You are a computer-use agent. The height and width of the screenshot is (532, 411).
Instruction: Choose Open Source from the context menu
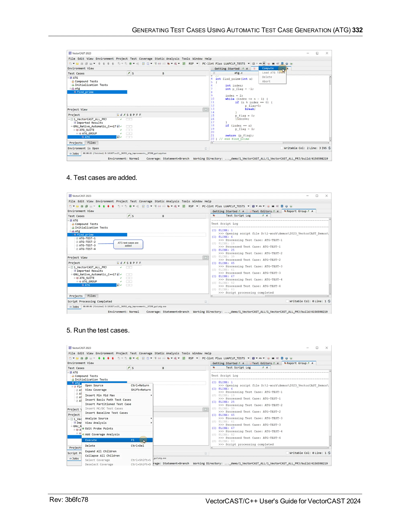[117, 385]
